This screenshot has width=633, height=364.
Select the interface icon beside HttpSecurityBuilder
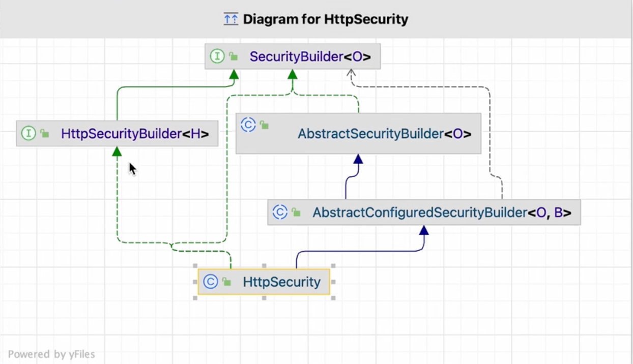tap(28, 133)
